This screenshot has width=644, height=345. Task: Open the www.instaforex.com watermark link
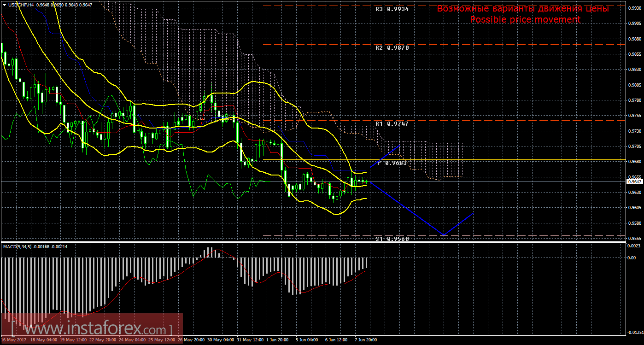92,330
